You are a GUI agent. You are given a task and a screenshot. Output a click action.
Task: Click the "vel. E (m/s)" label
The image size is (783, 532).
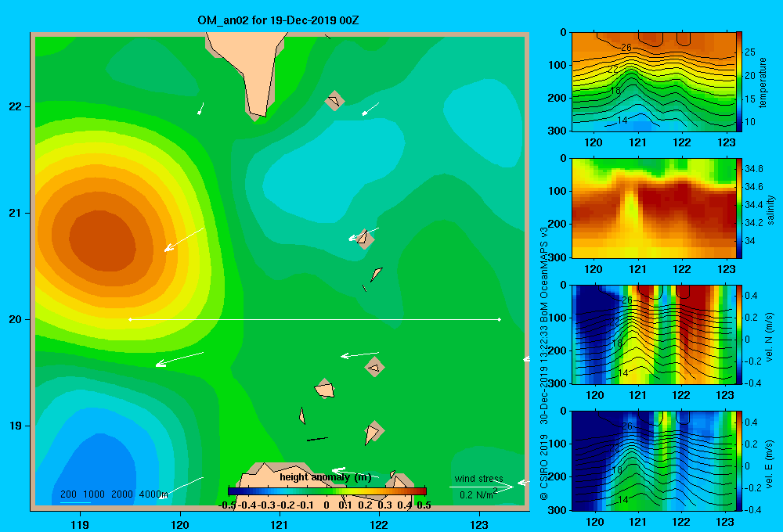pyautogui.click(x=770, y=464)
